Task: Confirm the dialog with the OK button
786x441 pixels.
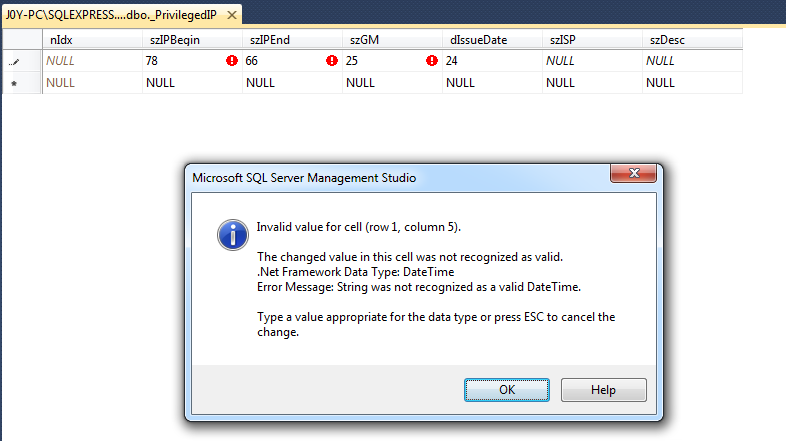Action: pyautogui.click(x=507, y=390)
